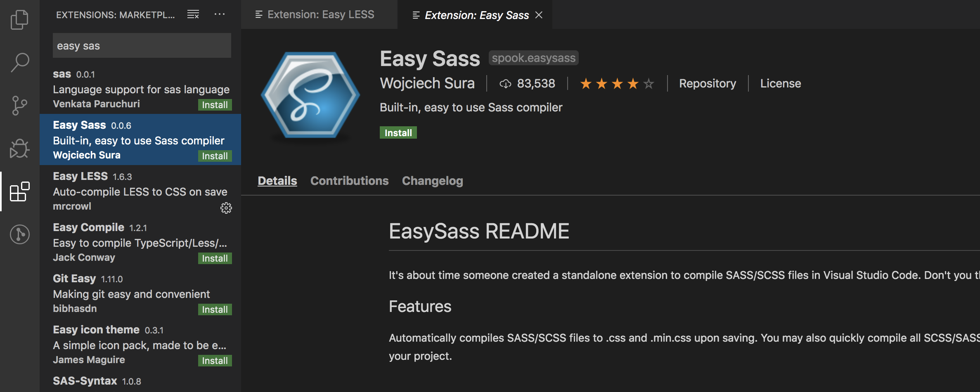Open the Source Control view
The height and width of the screenshot is (392, 980).
click(19, 105)
